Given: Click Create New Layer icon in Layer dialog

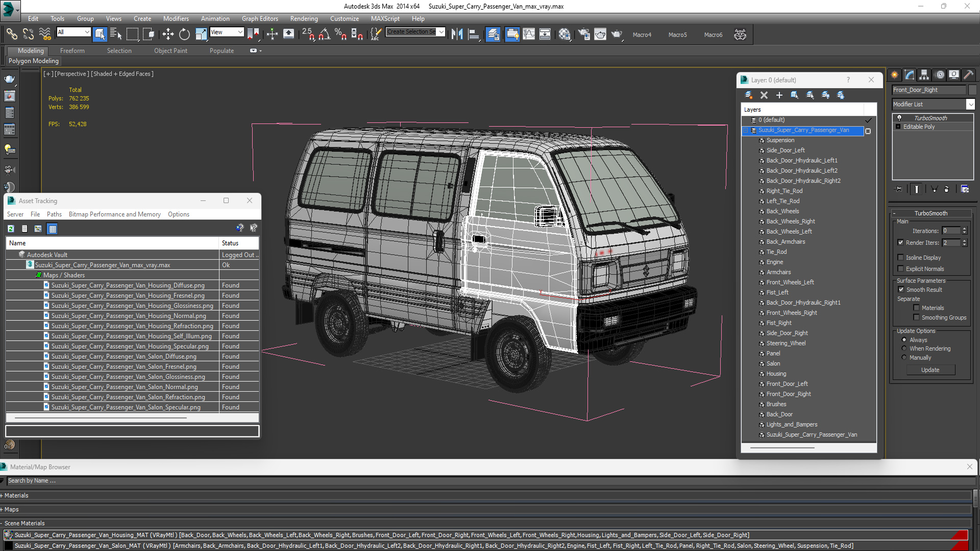Looking at the screenshot, I should pos(749,95).
